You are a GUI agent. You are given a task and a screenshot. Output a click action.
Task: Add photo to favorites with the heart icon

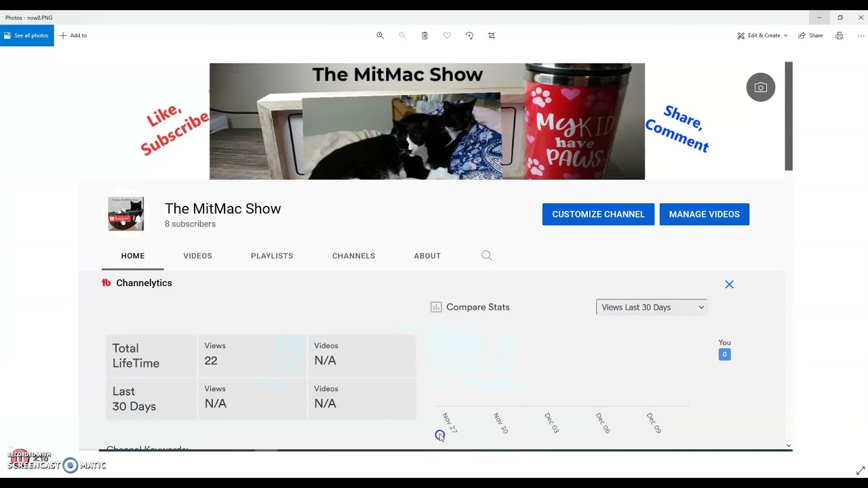pos(447,35)
